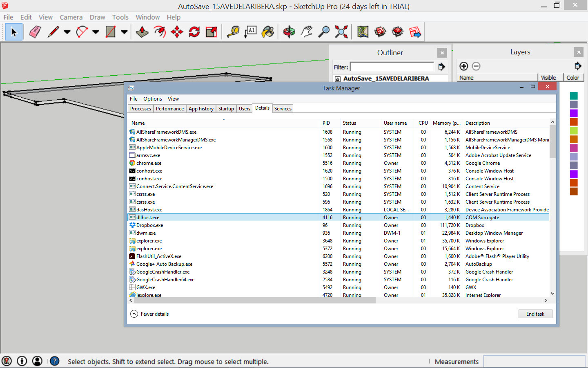588x368 pixels.
Task: Activate the Orbit camera tool
Action: click(x=289, y=32)
